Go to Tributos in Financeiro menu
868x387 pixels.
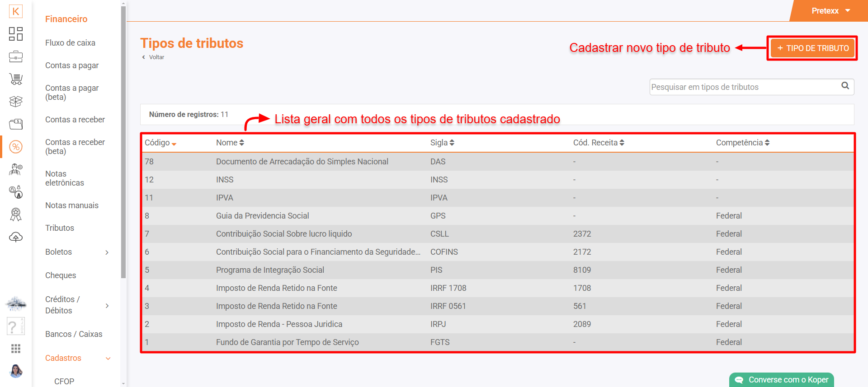[x=60, y=228]
